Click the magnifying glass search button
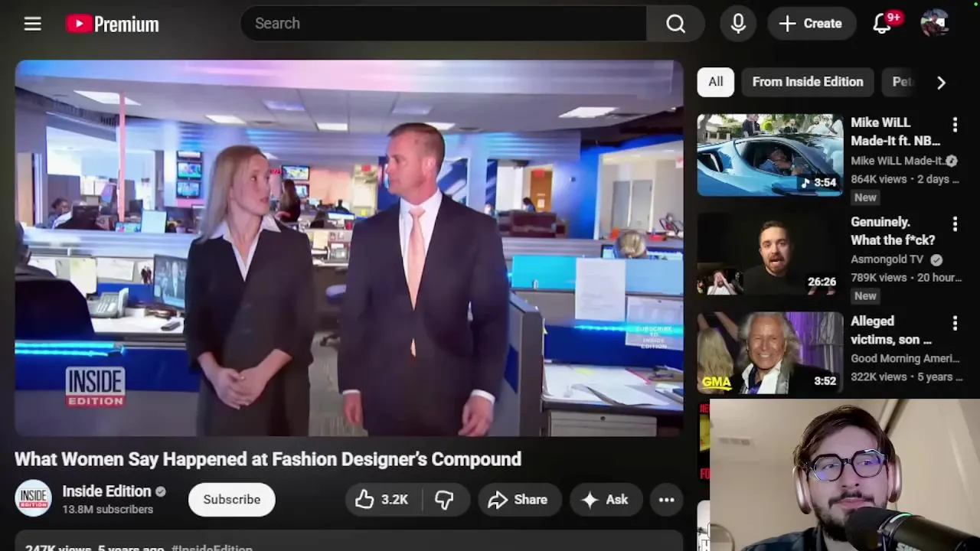This screenshot has height=551, width=980. pos(675,24)
